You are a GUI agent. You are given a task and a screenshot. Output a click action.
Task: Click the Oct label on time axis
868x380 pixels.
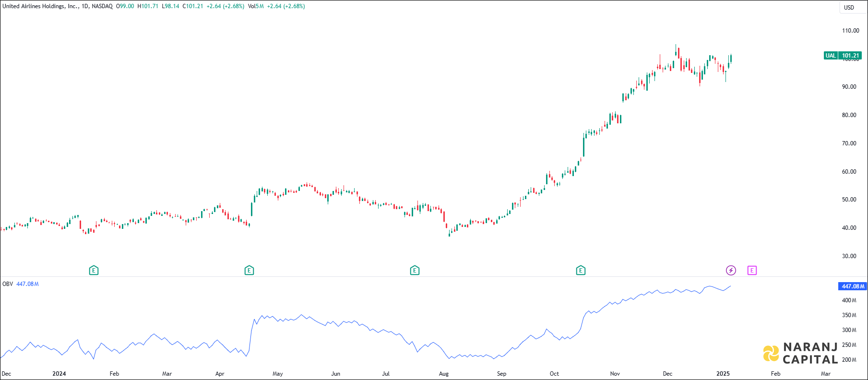[554, 374]
